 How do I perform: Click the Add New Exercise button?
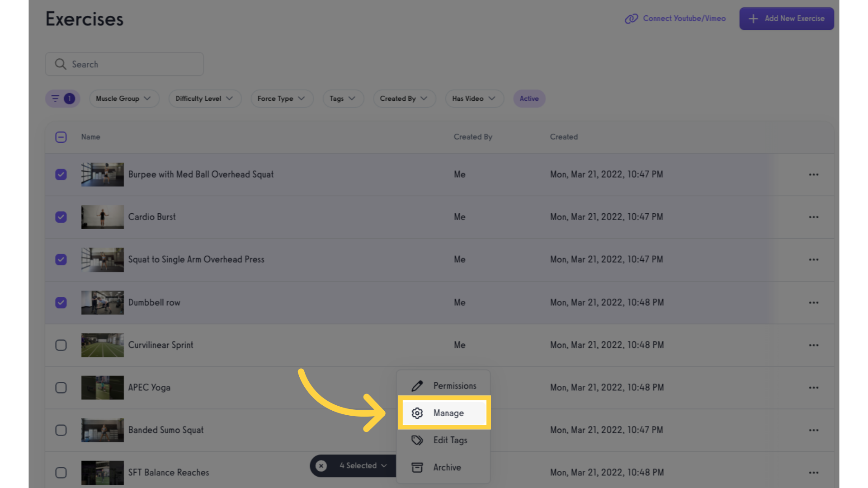[x=786, y=19]
